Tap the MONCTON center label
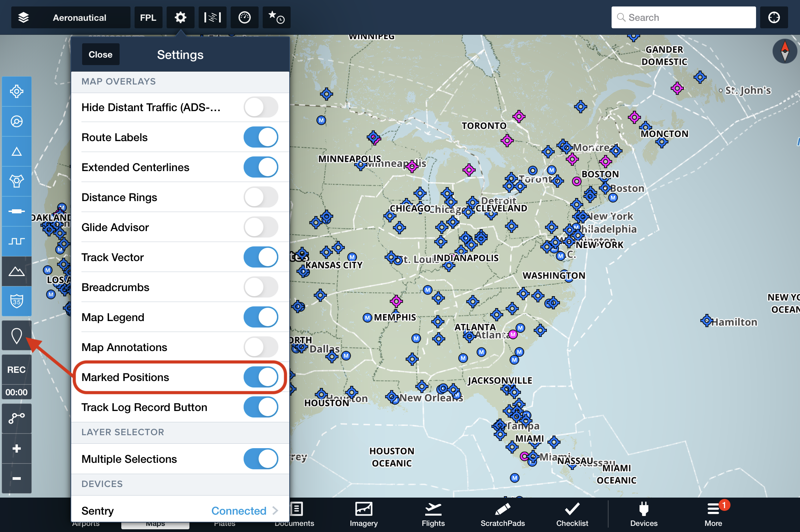The image size is (800, 532). [x=664, y=134]
